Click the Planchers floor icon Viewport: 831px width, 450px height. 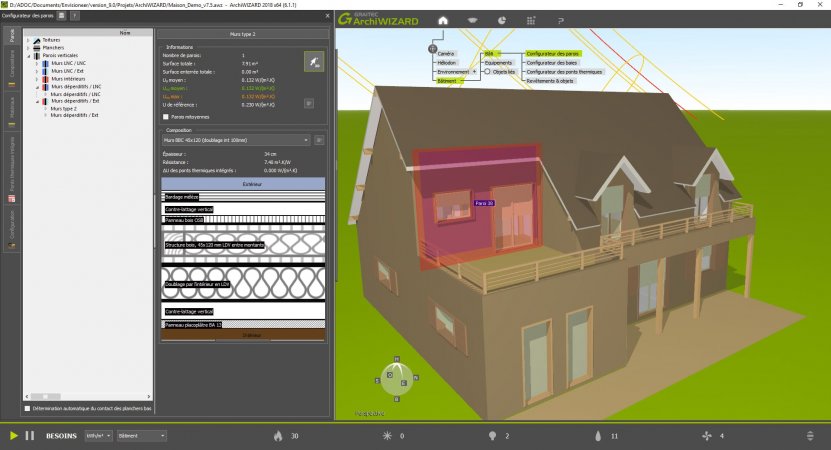pyautogui.click(x=37, y=48)
